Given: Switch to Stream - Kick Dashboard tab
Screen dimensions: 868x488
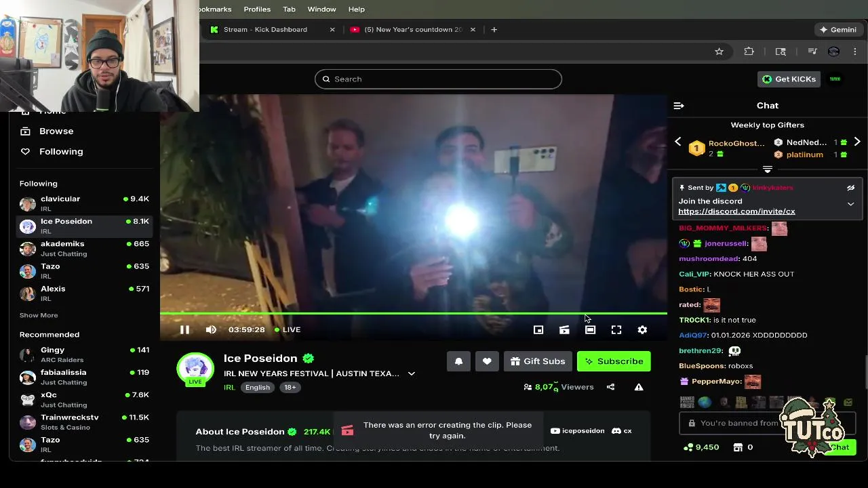Looking at the screenshot, I should coord(265,30).
